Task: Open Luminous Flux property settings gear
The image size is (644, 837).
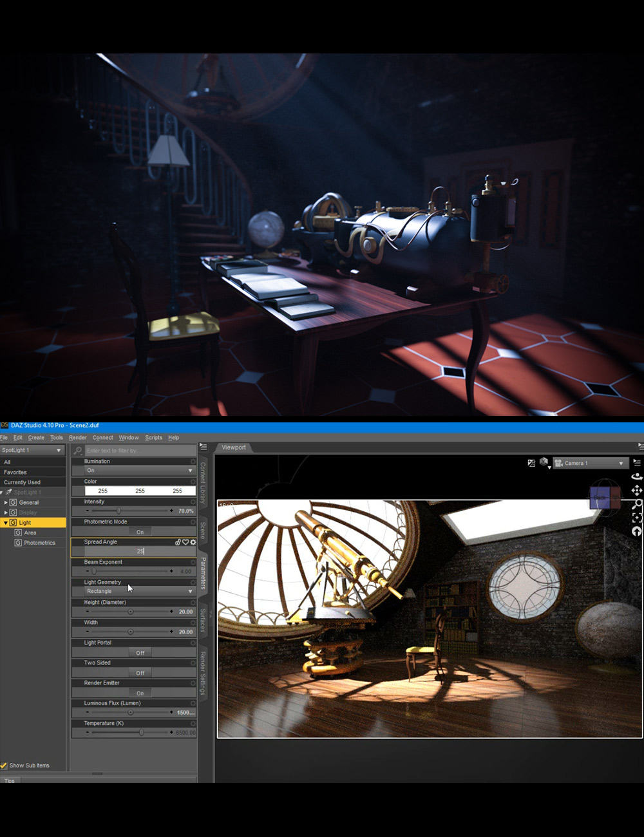Action: [x=193, y=703]
